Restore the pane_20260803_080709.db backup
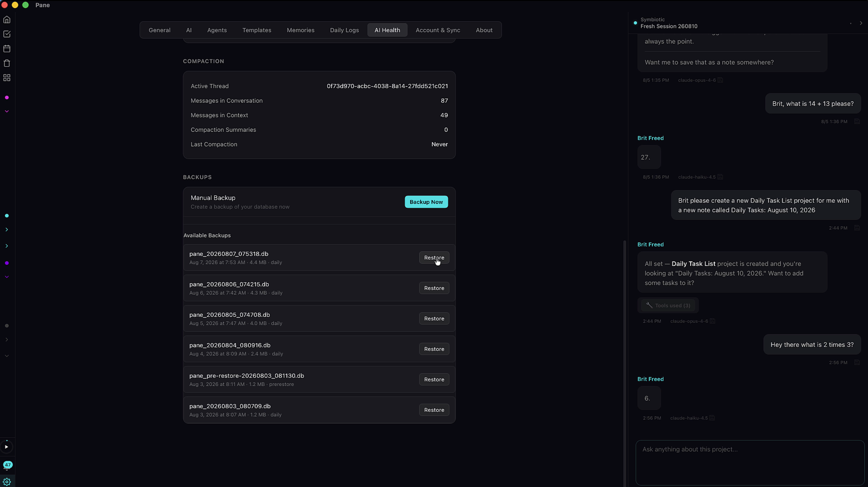Screen dimensions: 868x487 pyautogui.click(x=434, y=410)
